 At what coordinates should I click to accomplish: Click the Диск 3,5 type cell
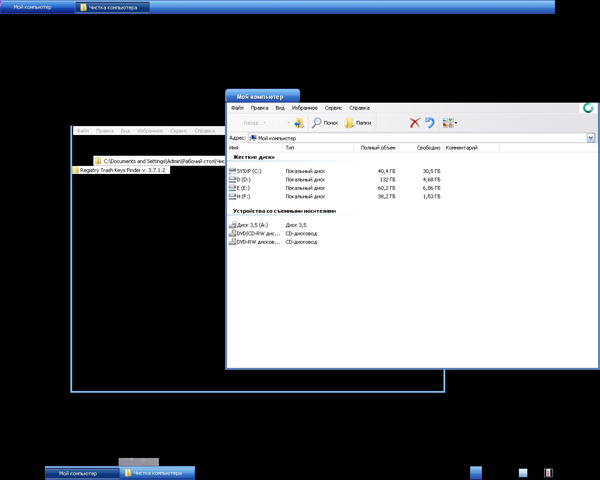[x=296, y=225]
